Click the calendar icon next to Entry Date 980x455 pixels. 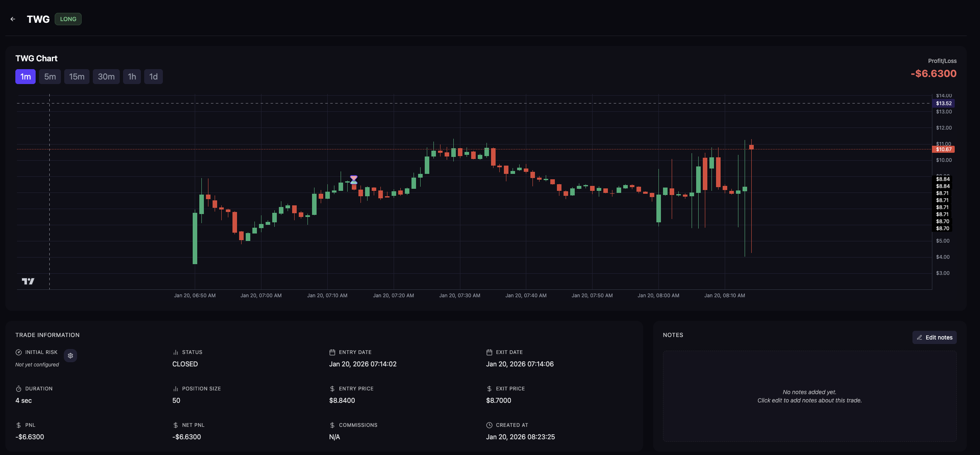(332, 352)
